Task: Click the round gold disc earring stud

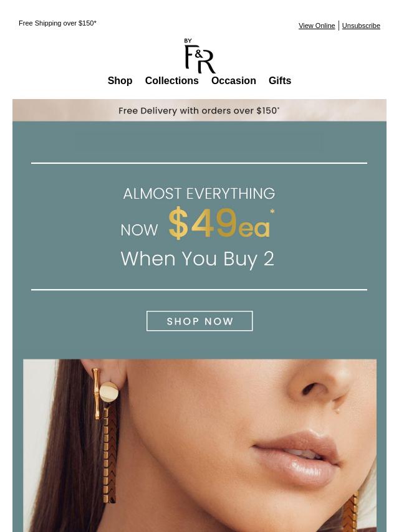Action: point(109,392)
